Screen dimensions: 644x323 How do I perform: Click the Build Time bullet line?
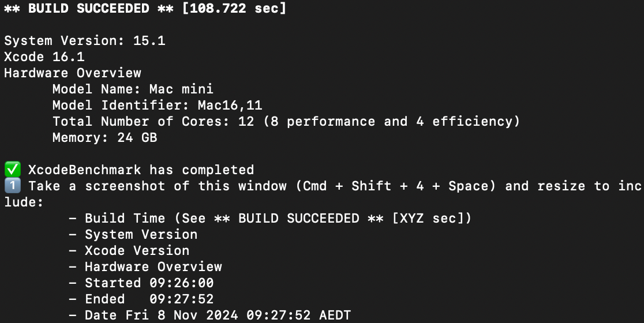(x=270, y=219)
